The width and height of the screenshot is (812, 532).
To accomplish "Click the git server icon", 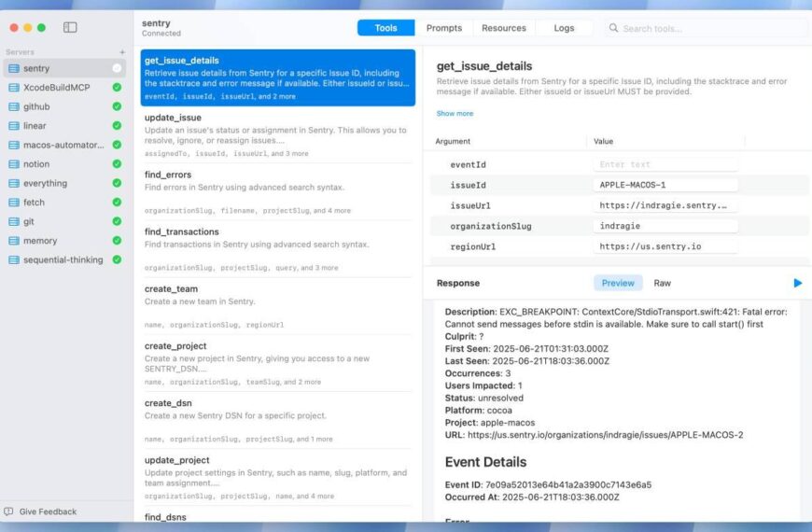I will pyautogui.click(x=14, y=222).
